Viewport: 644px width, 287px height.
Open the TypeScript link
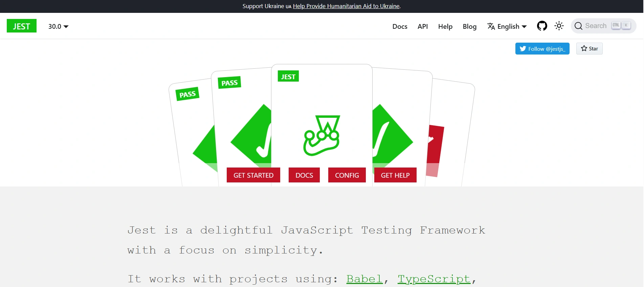click(x=434, y=279)
